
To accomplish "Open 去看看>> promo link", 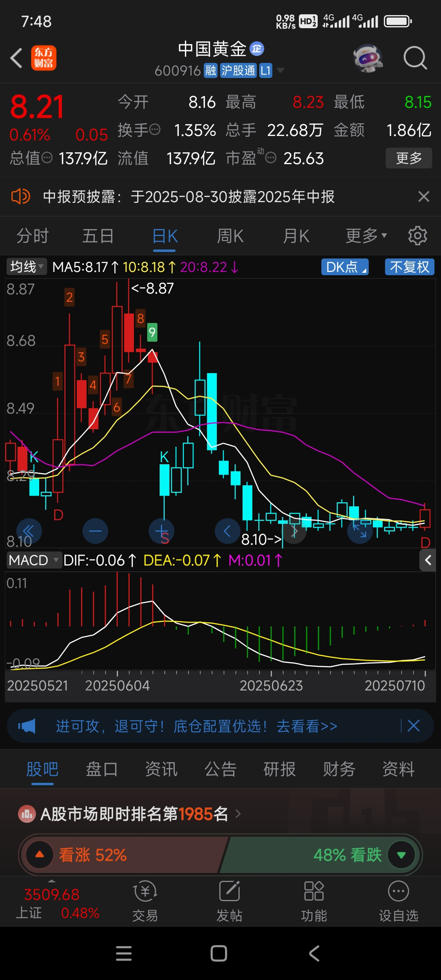I will (307, 726).
